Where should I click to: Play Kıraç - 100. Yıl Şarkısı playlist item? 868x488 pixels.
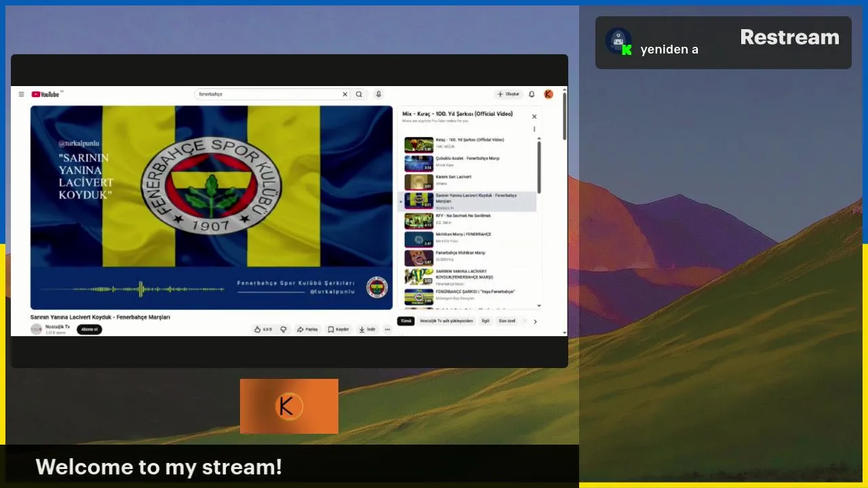click(468, 144)
